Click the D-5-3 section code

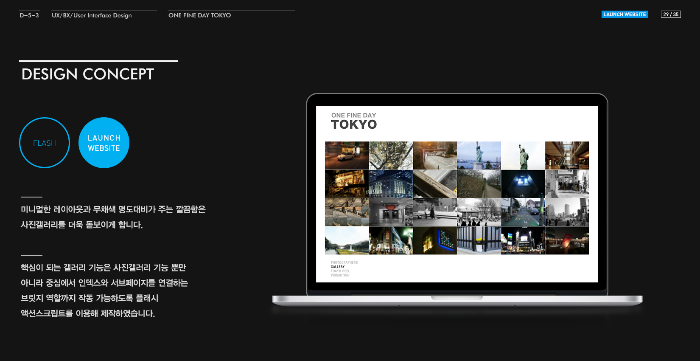point(29,15)
